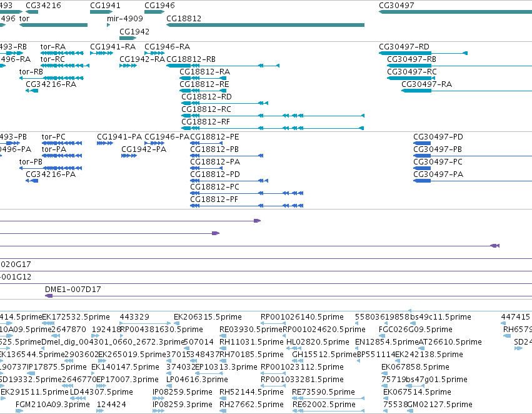Select the CG1942 gene label
This screenshot has width=532, height=414.
[x=134, y=31]
